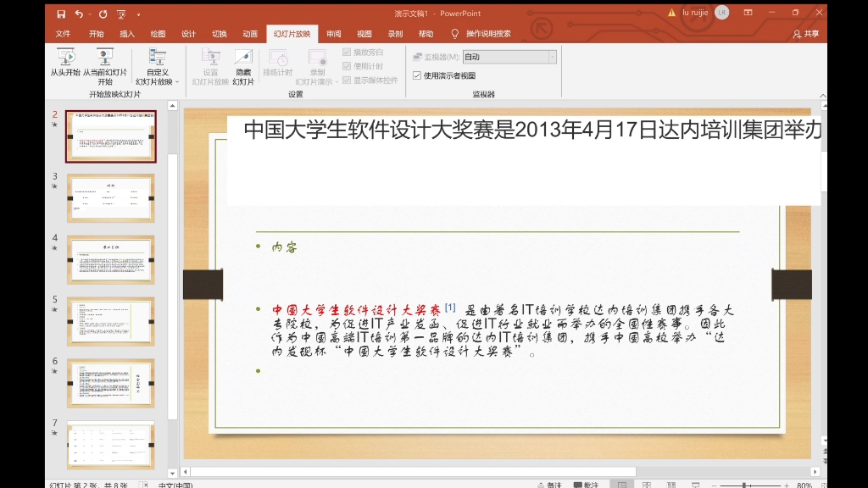Click the Redo icon in title bar
868x488 pixels.
click(103, 14)
